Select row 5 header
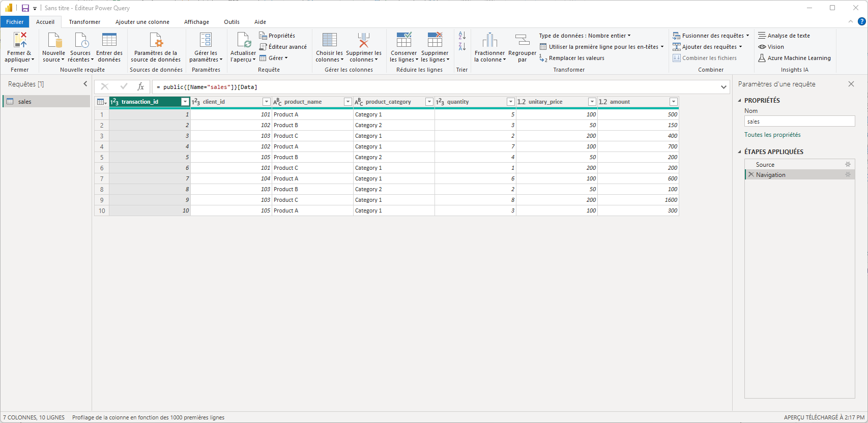The width and height of the screenshot is (868, 423). click(x=102, y=157)
